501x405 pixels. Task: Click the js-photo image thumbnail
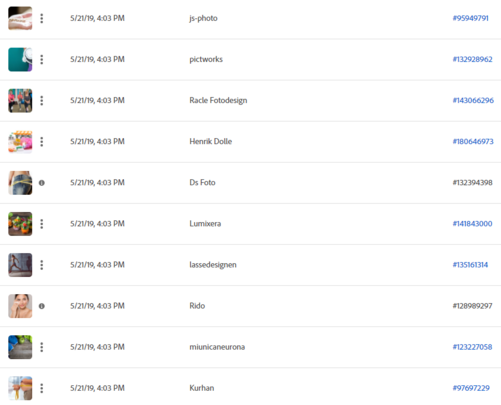coord(20,18)
